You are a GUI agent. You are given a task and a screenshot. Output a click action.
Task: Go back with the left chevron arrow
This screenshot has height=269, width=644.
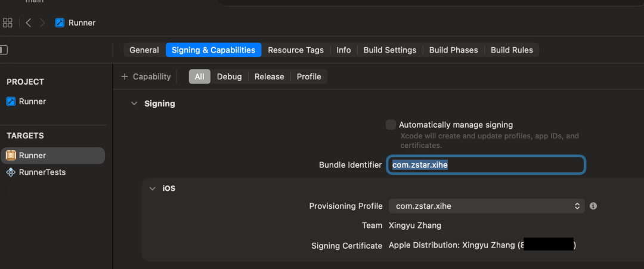(28, 23)
